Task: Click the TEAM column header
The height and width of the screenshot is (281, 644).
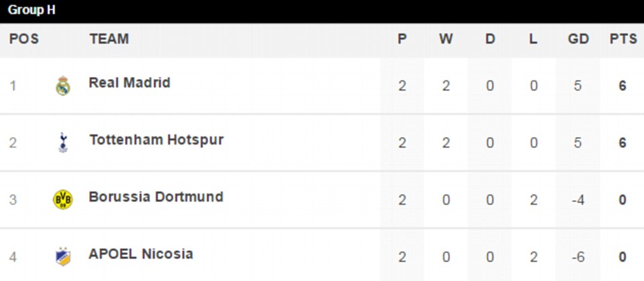Action: (109, 39)
